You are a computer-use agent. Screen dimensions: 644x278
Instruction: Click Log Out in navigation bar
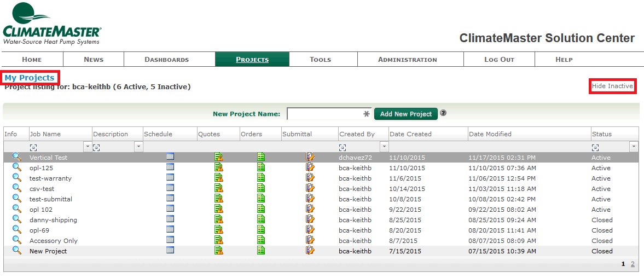tap(500, 60)
